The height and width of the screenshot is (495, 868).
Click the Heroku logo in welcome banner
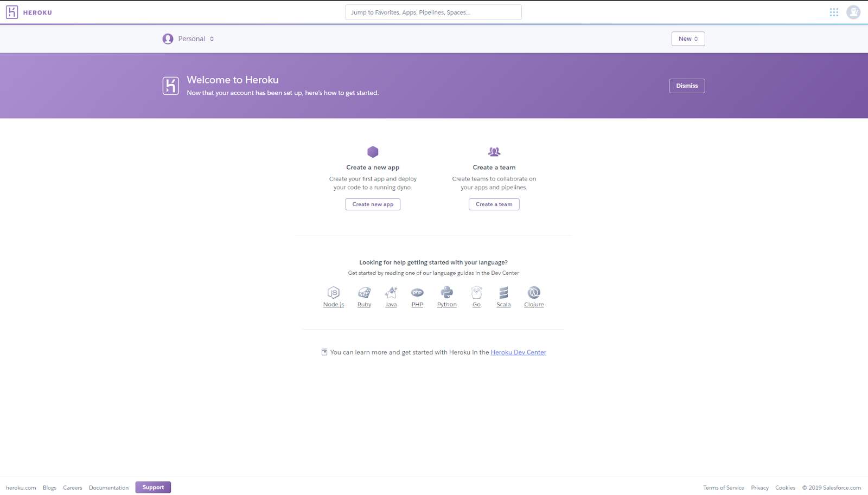[170, 86]
